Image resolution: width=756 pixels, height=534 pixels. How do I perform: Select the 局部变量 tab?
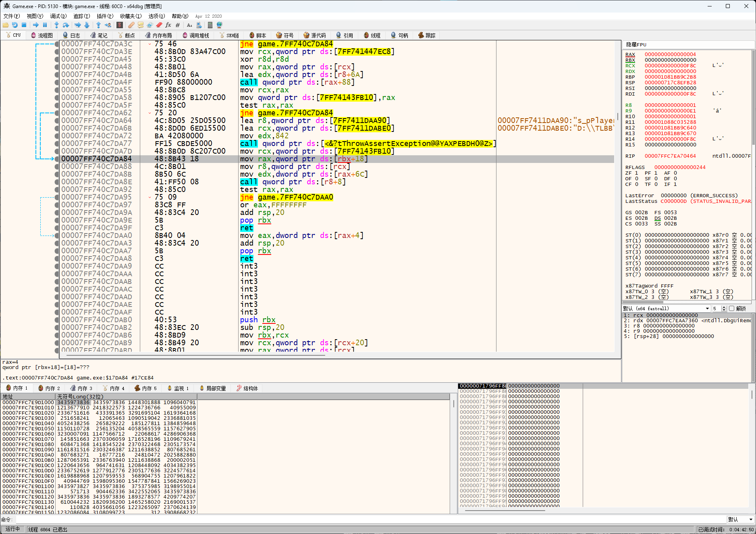(x=213, y=388)
